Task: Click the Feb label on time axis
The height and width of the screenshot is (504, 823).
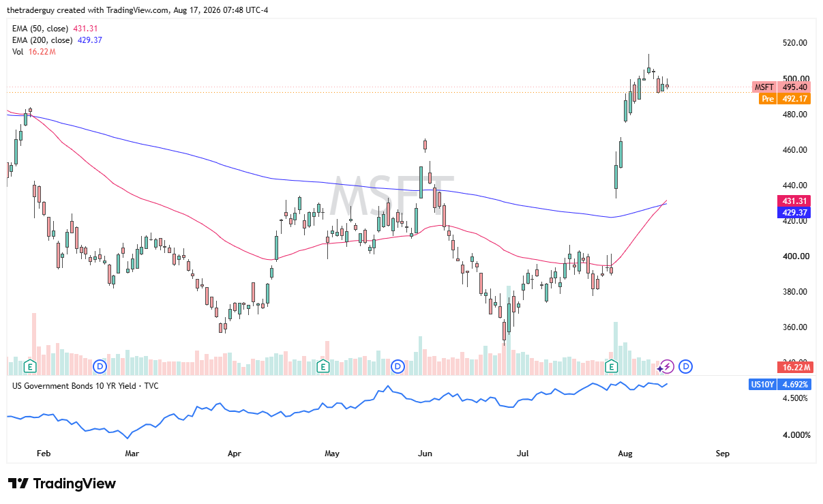Action: [44, 454]
